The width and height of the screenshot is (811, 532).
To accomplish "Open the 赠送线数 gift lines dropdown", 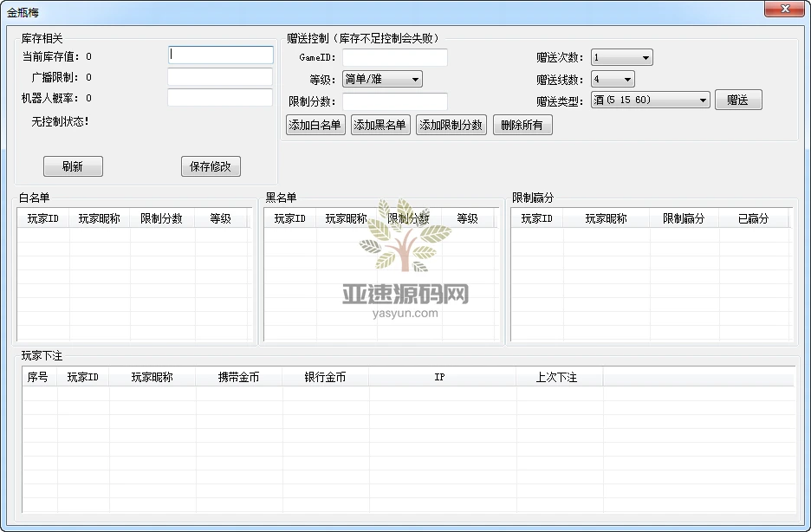I will point(613,78).
